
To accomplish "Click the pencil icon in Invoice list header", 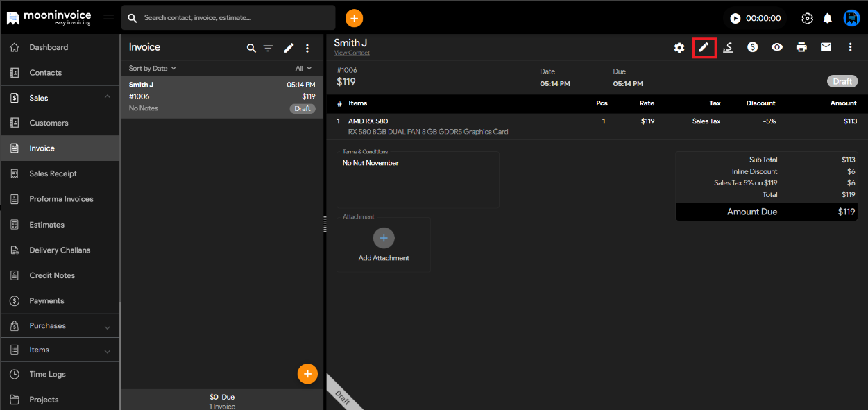I will [x=289, y=48].
